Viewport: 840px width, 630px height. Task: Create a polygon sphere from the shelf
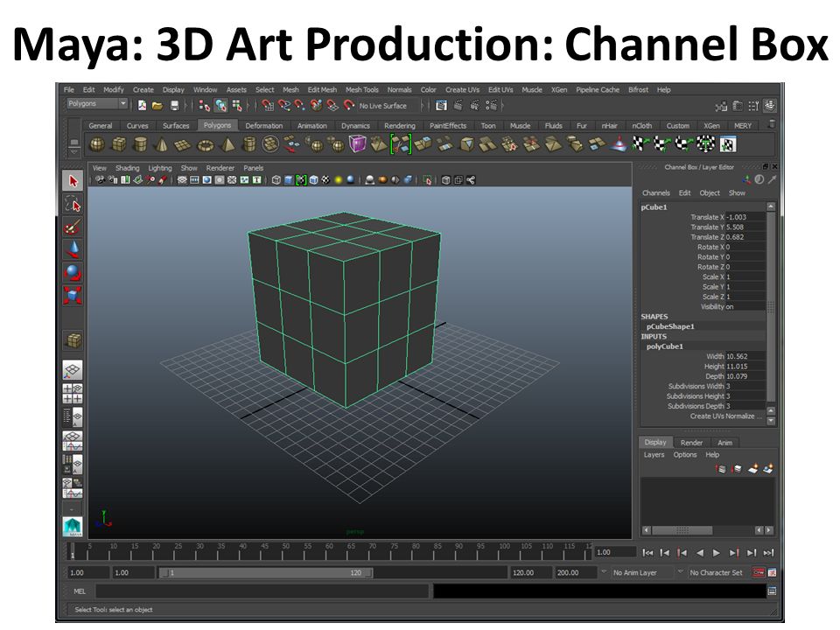[97, 144]
